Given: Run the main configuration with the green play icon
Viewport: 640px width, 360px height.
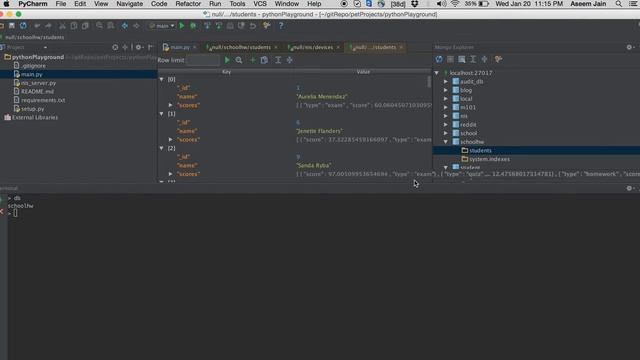Looking at the screenshot, I should coord(182,26).
